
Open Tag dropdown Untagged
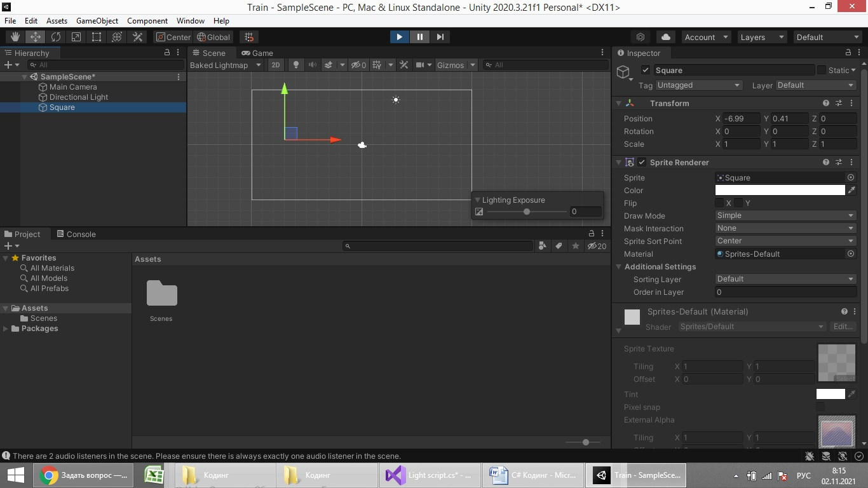point(699,85)
